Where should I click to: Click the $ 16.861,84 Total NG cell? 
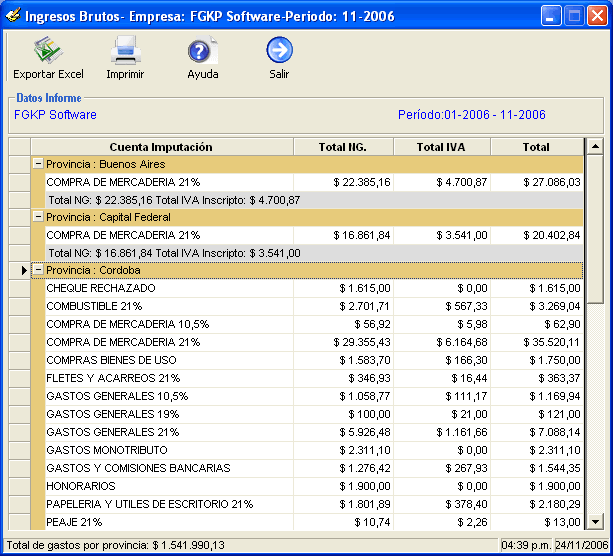343,235
